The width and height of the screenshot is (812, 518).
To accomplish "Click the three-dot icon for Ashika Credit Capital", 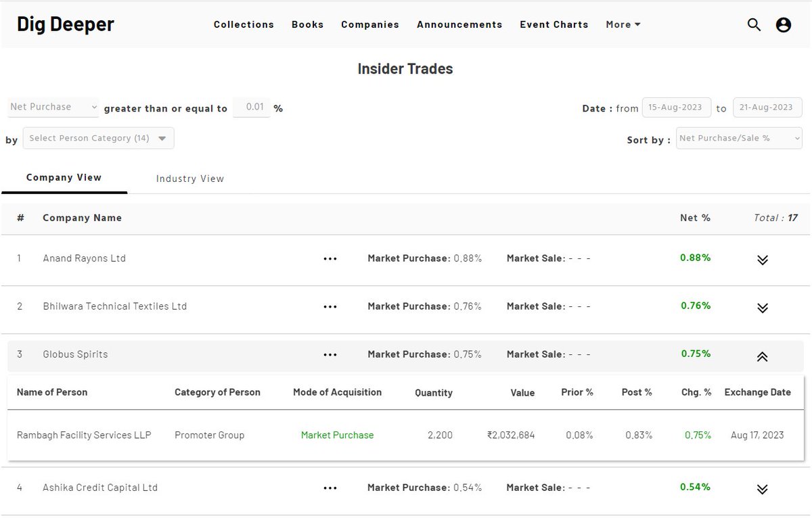I will (x=330, y=488).
